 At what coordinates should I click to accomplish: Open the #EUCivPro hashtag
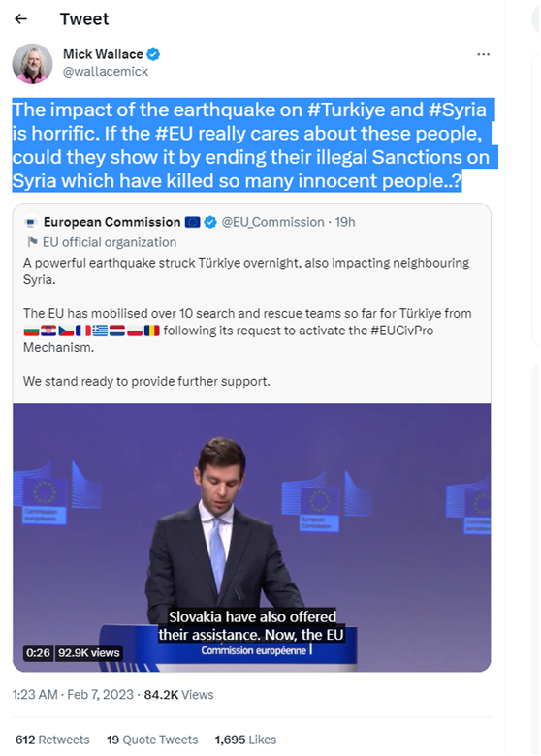coord(401,331)
